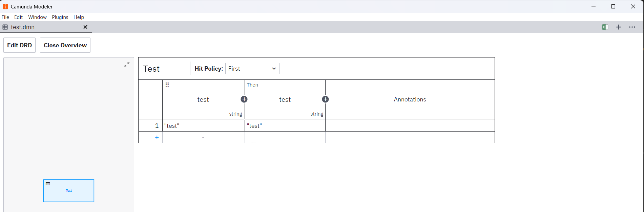Image resolution: width=644 pixels, height=212 pixels.
Task: Click the drag handle on the input column
Action: pos(167,85)
